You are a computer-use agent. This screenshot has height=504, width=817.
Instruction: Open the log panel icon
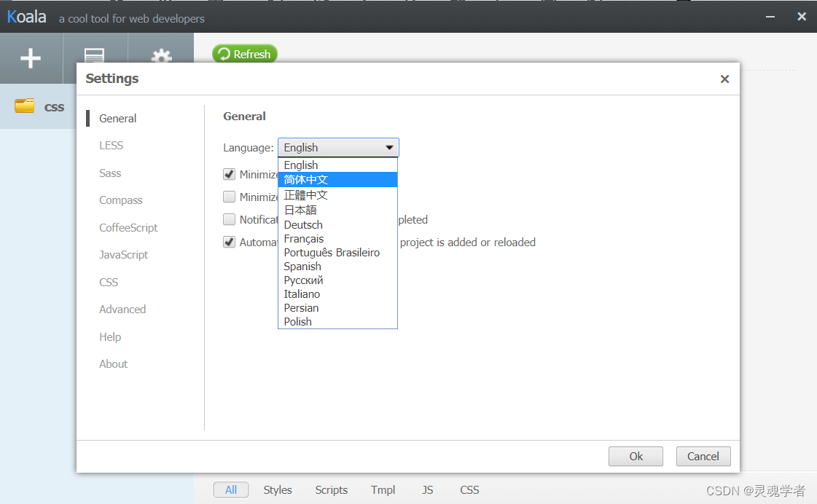tap(94, 55)
